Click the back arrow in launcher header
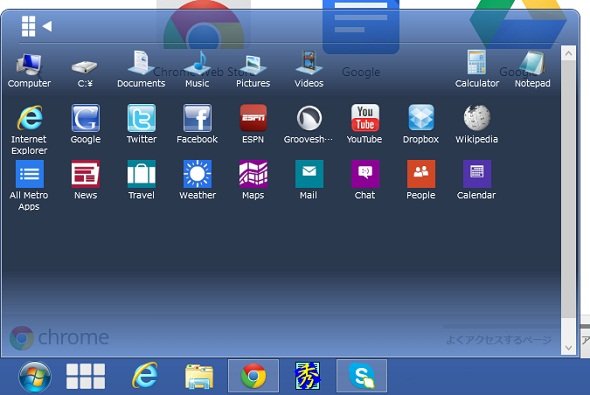The width and height of the screenshot is (590, 395). point(47,26)
